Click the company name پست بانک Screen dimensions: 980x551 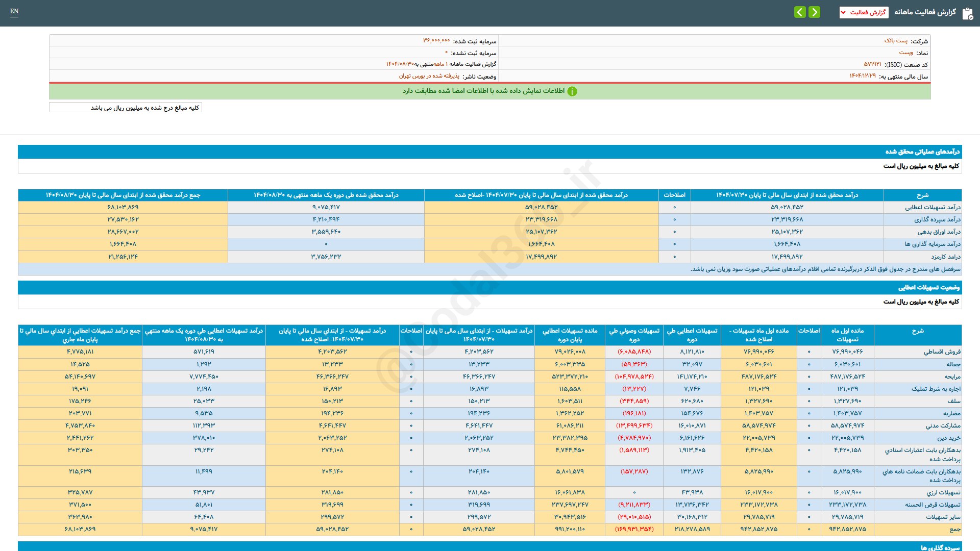tap(896, 41)
